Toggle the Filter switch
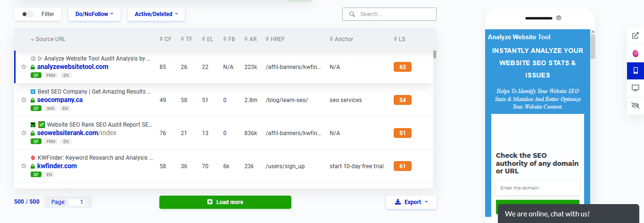The height and width of the screenshot is (223, 644). point(28,14)
